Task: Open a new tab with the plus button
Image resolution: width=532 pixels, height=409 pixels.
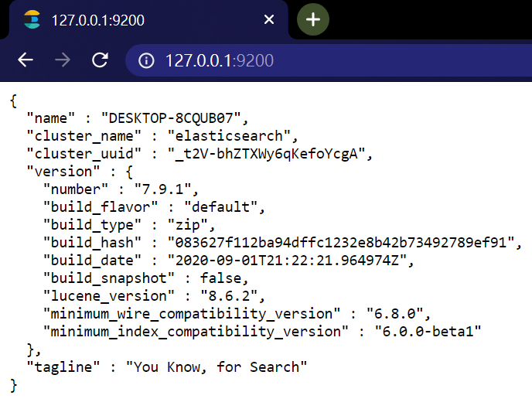Action: 313,19
